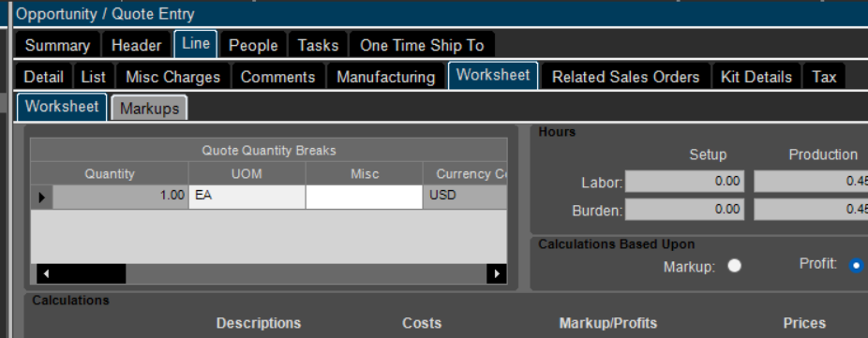Screen dimensions: 868x338
Task: Click the UOM cell with EA
Action: click(247, 197)
